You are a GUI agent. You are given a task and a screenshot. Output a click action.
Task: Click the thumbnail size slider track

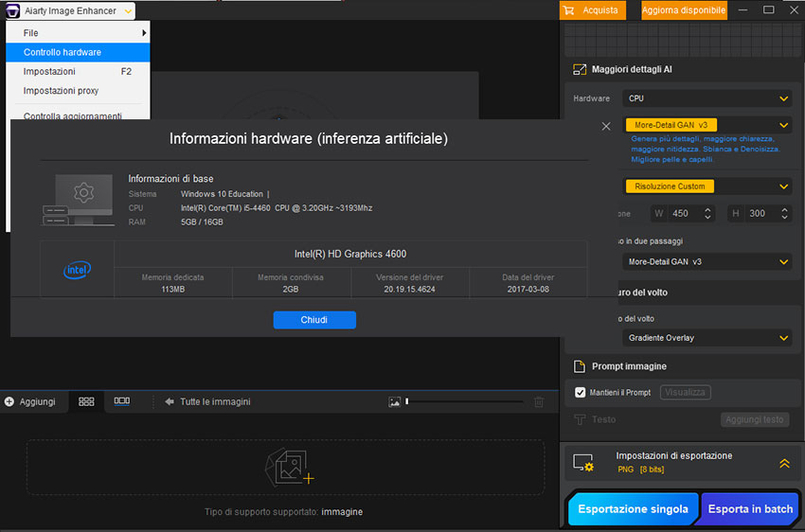tap(465, 401)
